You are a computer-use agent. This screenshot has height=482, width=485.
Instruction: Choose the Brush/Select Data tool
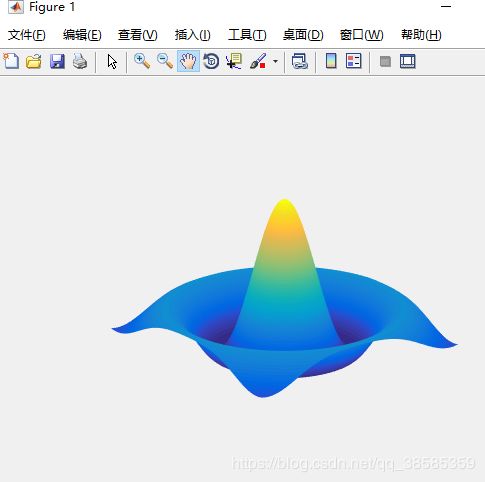pyautogui.click(x=258, y=62)
